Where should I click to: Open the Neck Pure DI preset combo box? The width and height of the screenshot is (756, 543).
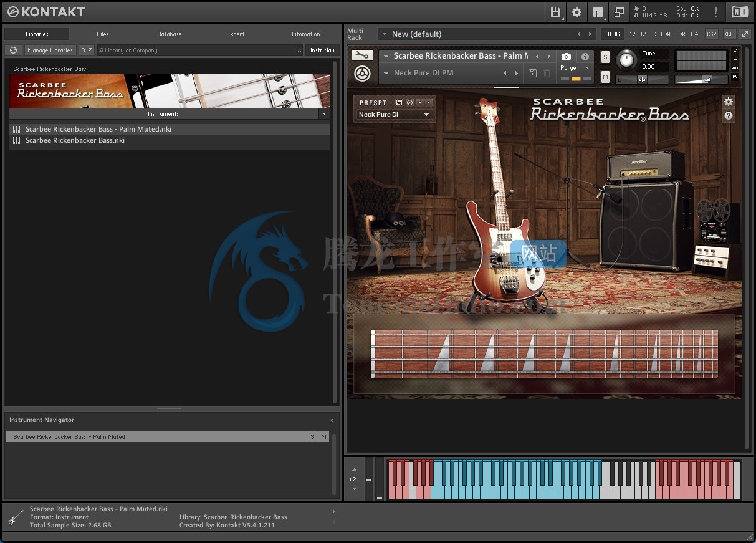pos(395,115)
